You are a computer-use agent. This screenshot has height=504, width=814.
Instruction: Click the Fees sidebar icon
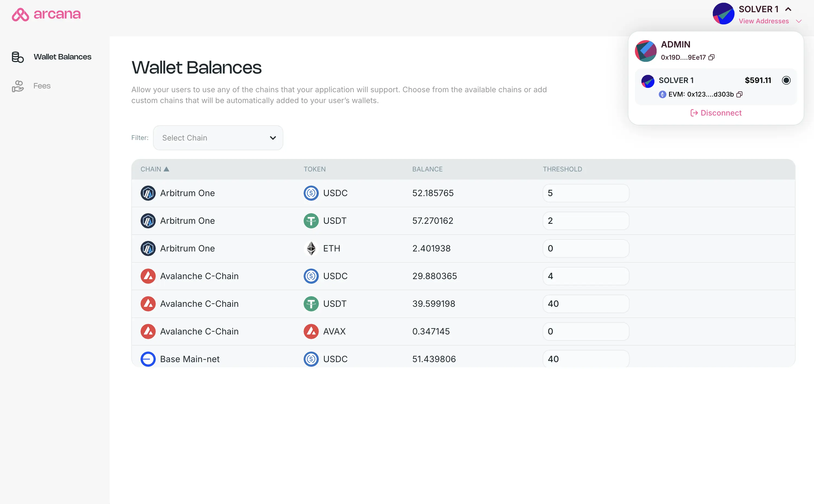(18, 86)
